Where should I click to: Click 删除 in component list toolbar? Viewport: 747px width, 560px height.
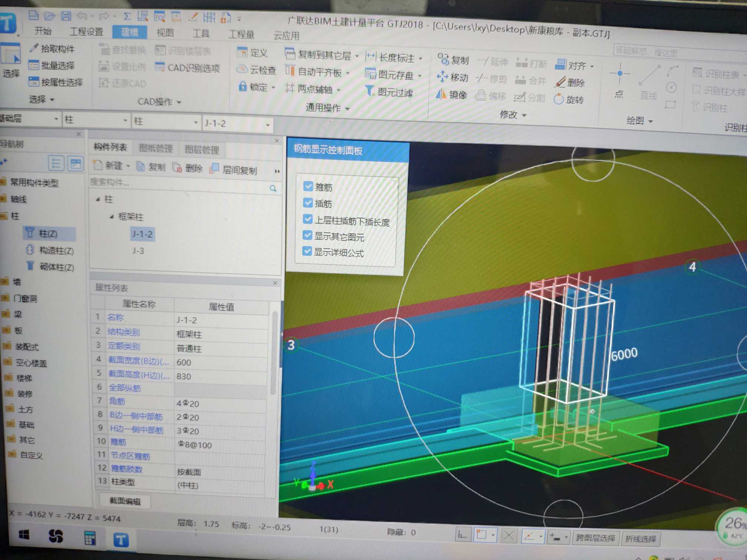[187, 168]
